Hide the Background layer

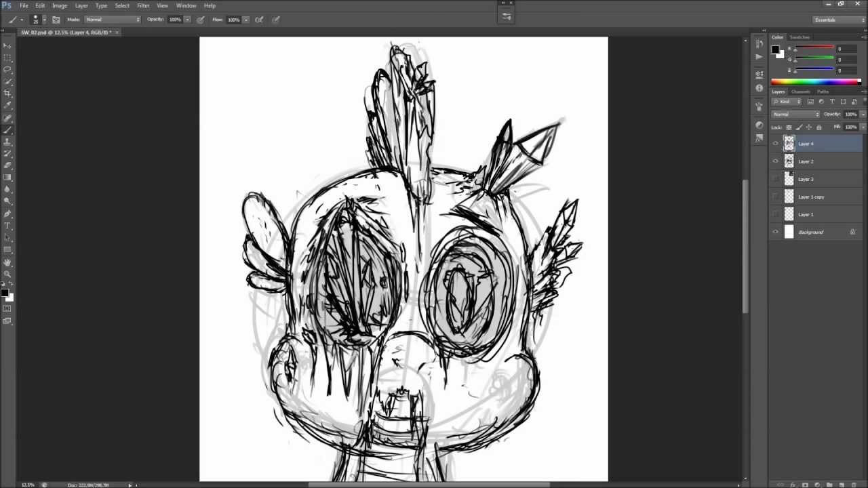point(776,232)
